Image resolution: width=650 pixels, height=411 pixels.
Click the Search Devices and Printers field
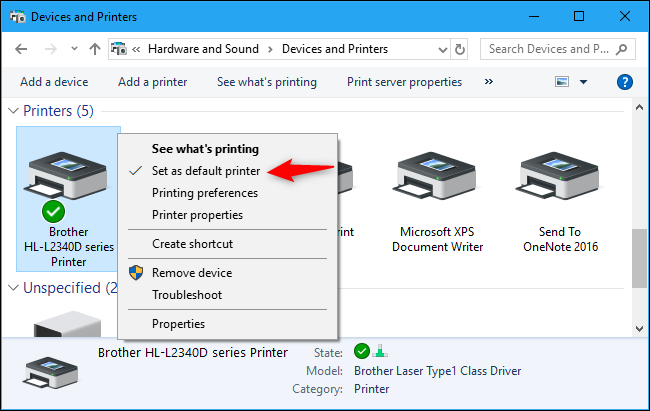[x=550, y=49]
